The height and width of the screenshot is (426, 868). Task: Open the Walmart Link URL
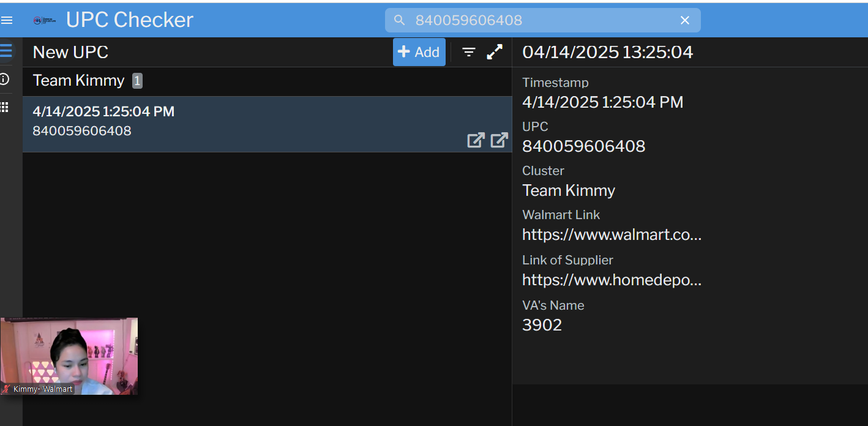[x=612, y=234]
